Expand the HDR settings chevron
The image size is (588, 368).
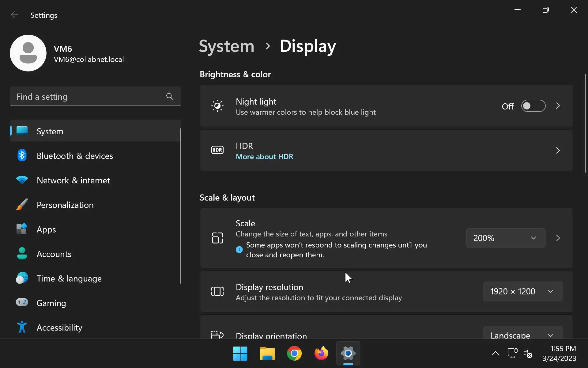(x=558, y=150)
